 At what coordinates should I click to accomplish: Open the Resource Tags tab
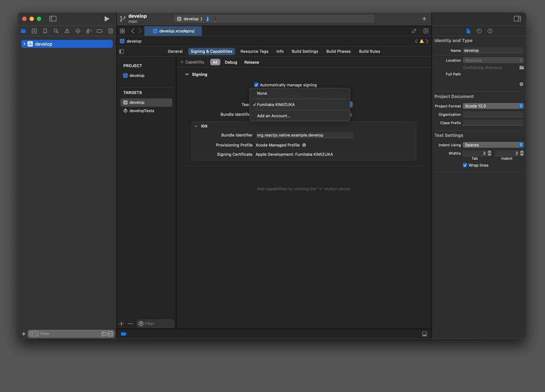click(x=254, y=51)
